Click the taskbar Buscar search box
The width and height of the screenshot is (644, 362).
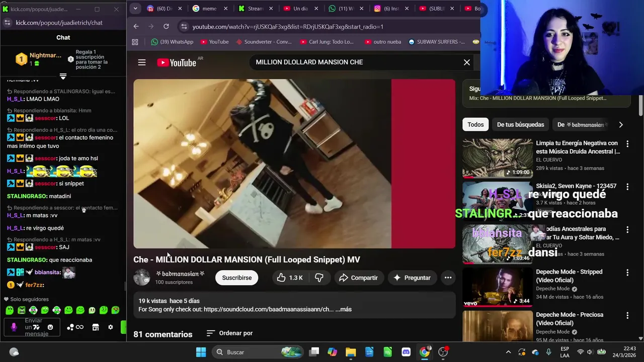tap(258, 352)
